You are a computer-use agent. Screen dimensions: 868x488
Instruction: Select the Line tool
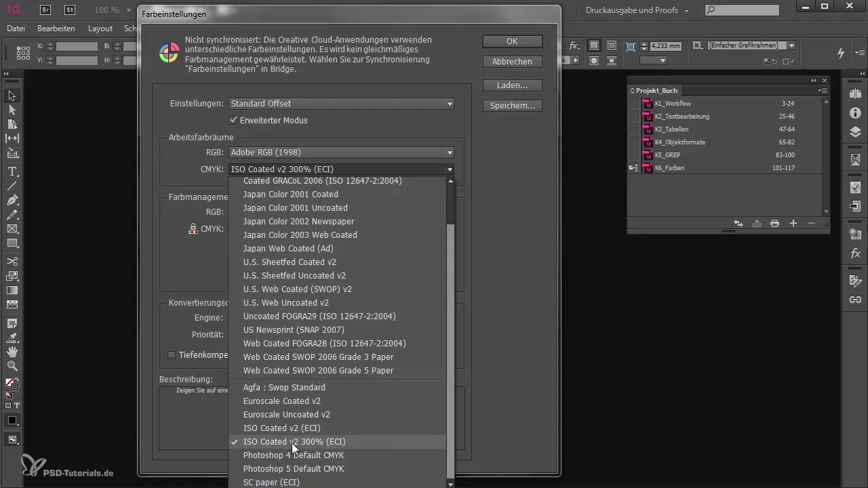click(12, 185)
